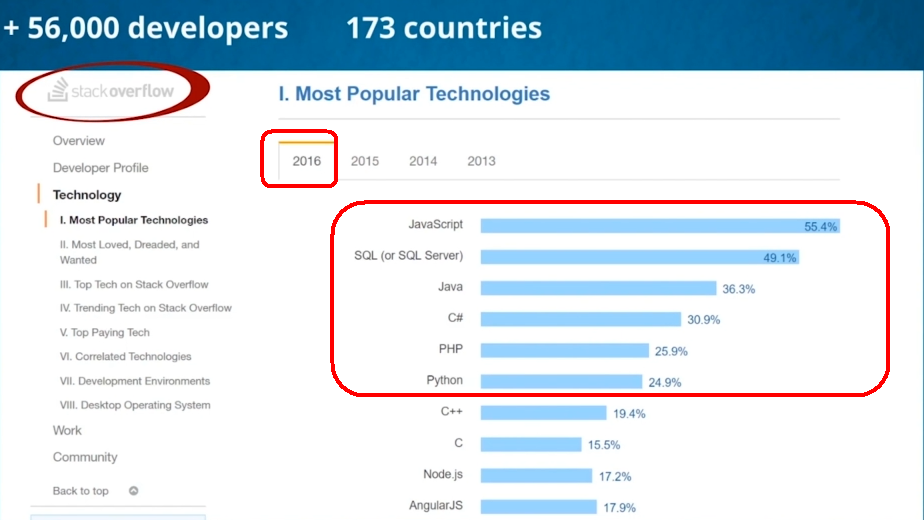Click the 30.9% value
The width and height of the screenshot is (924, 520).
point(704,320)
